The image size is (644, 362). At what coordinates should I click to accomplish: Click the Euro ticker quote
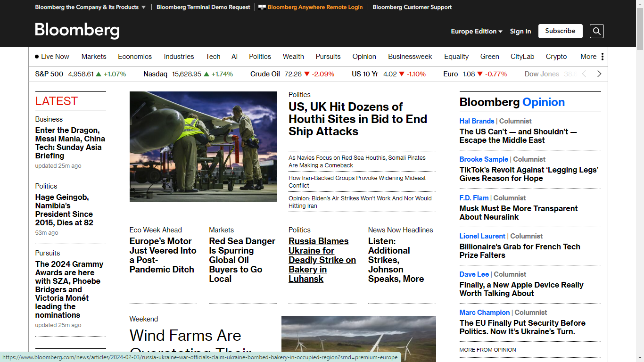point(475,74)
